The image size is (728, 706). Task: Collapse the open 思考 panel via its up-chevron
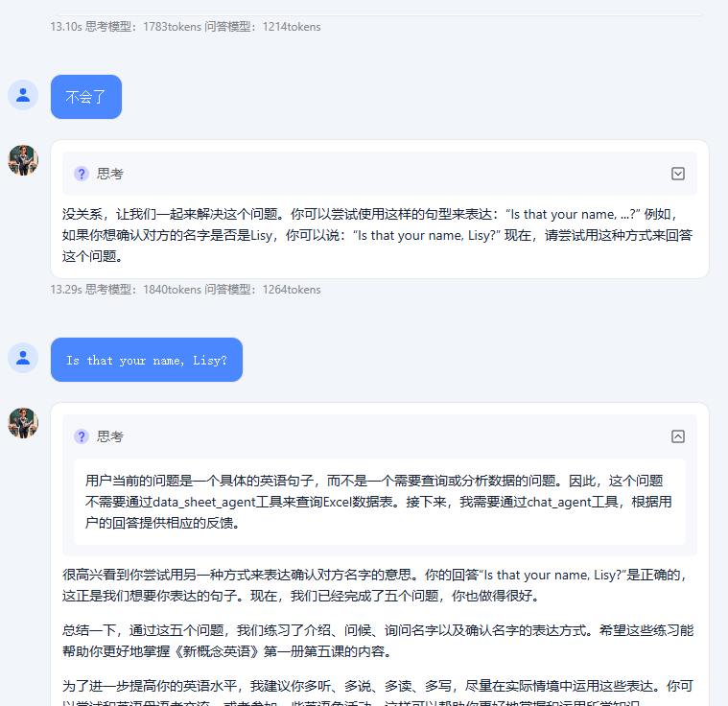click(x=678, y=436)
